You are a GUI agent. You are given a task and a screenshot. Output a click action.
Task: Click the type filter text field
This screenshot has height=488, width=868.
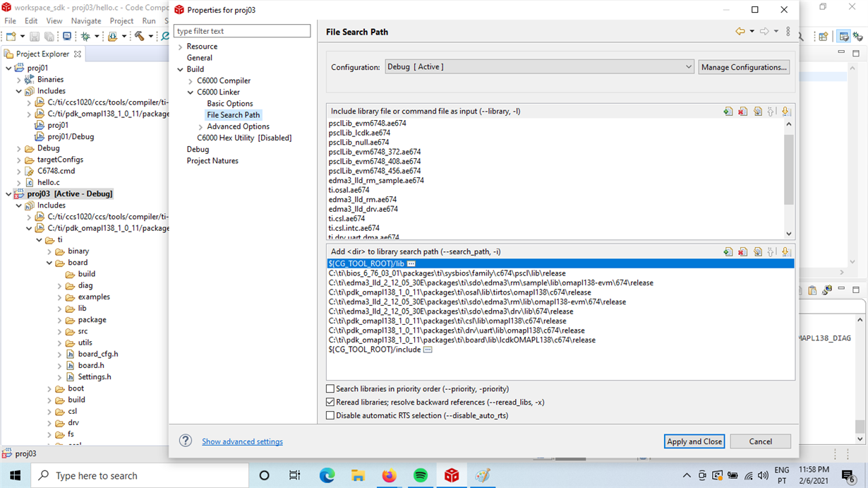click(242, 31)
